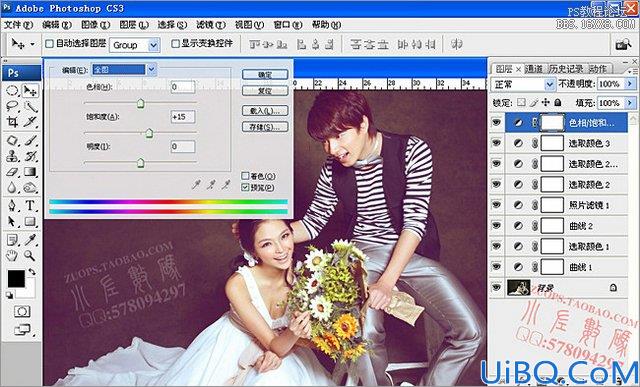Toggle Quick Mask mode
The height and width of the screenshot is (387, 640).
(x=22, y=312)
